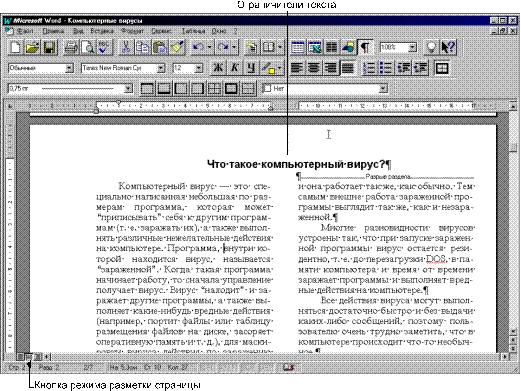Click the increase indent icon
Viewport: 521px width, 391px height.
[x=421, y=68]
